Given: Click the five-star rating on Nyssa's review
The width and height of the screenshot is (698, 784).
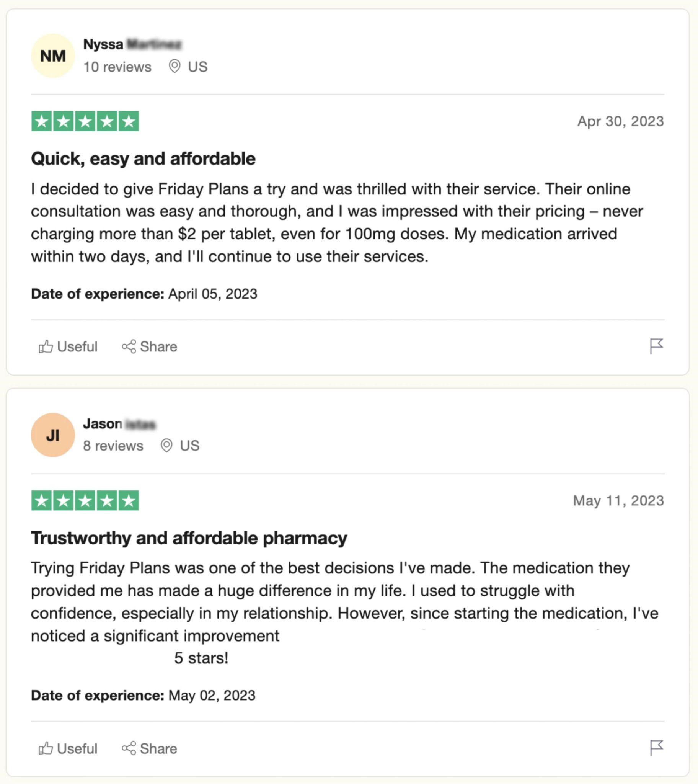Looking at the screenshot, I should [x=85, y=121].
